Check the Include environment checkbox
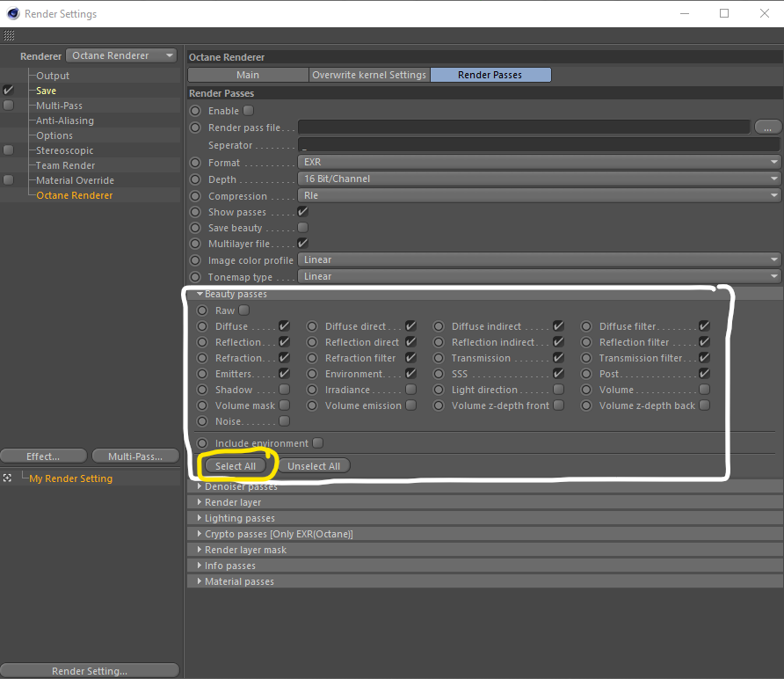 [317, 442]
